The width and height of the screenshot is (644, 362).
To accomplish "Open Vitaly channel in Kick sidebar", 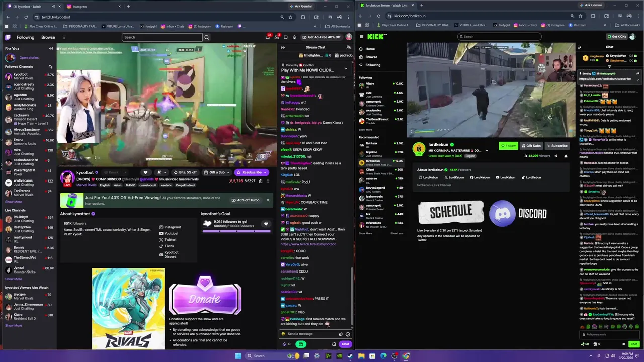I will [381, 85].
